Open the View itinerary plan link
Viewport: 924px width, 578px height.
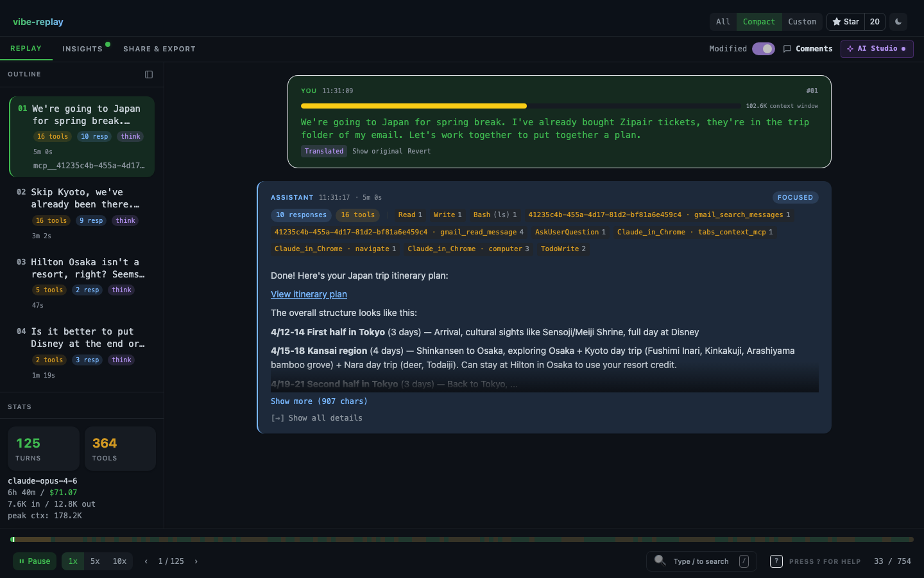[x=309, y=294]
